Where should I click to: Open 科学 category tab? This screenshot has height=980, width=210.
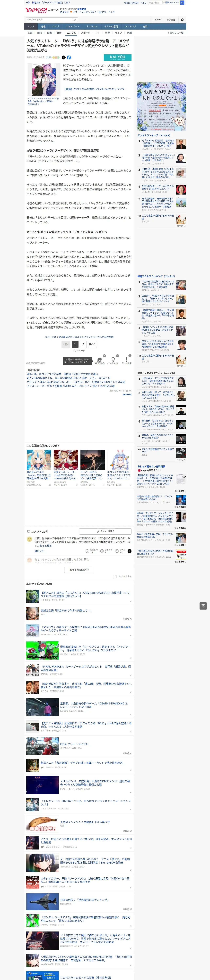tap(107, 33)
